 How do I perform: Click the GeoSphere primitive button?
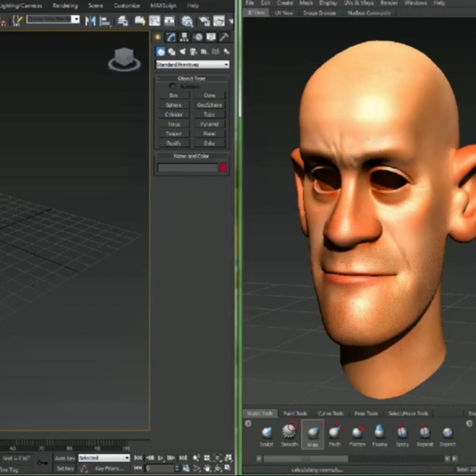coord(209,105)
